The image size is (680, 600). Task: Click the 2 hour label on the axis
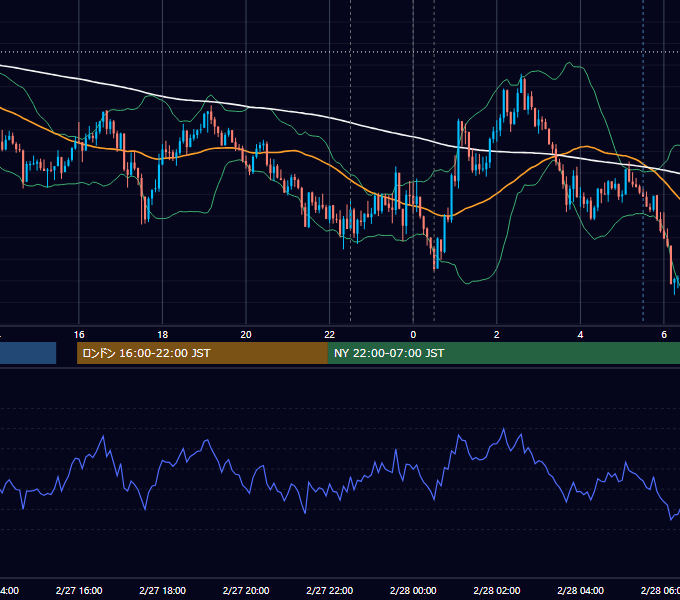497,335
